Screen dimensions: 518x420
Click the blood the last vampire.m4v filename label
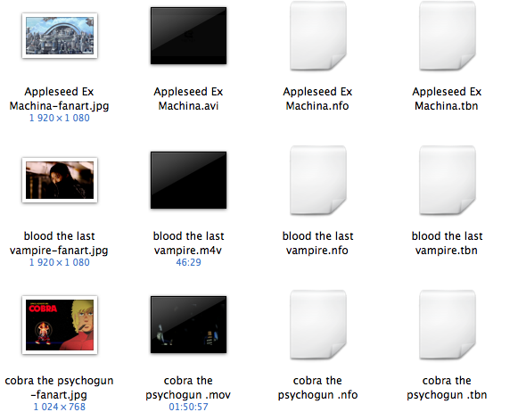188,243
